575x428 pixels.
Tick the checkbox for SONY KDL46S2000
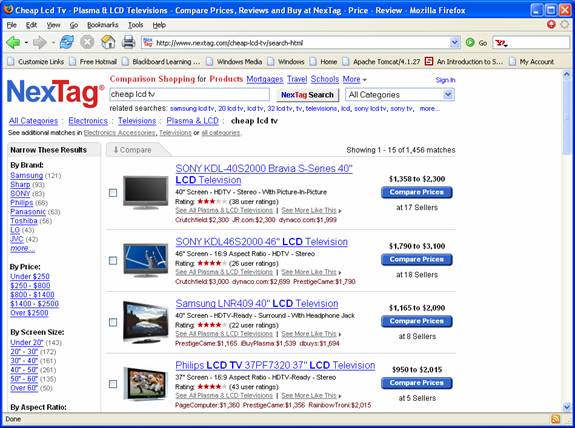(113, 260)
